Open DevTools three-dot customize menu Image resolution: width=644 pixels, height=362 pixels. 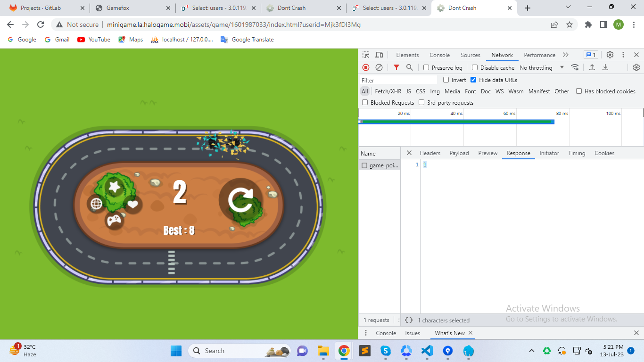point(623,55)
